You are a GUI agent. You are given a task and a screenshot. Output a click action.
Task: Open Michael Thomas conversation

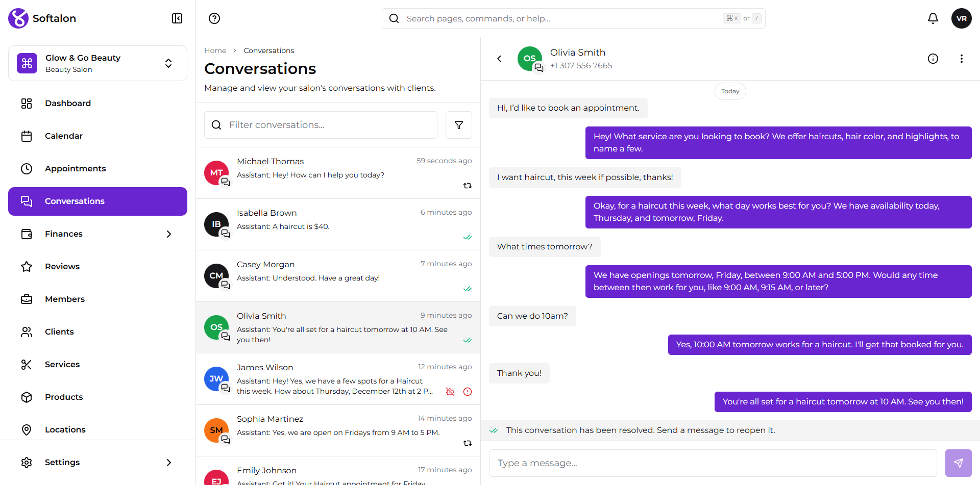coord(338,173)
